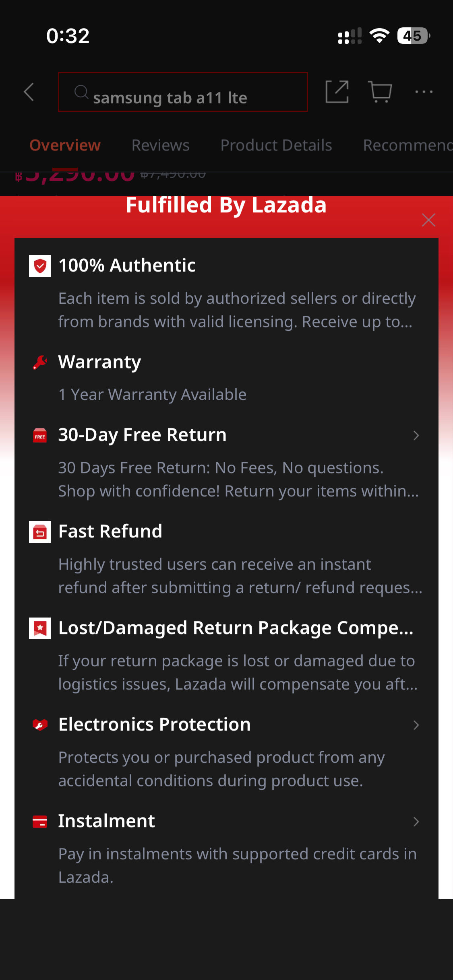This screenshot has height=980, width=453.
Task: Tap the Electronics Protection icon
Action: pos(40,725)
